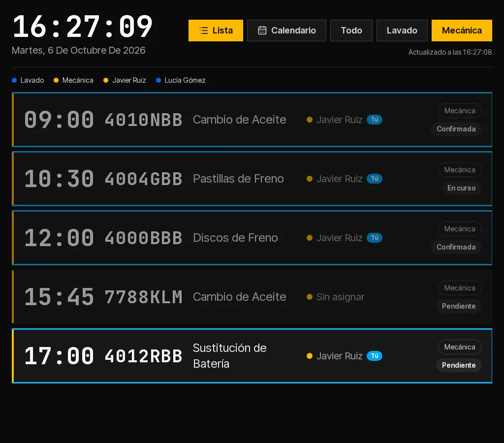Click Tú badge on 12:00 row
The height and width of the screenshot is (443, 504).
(375, 238)
